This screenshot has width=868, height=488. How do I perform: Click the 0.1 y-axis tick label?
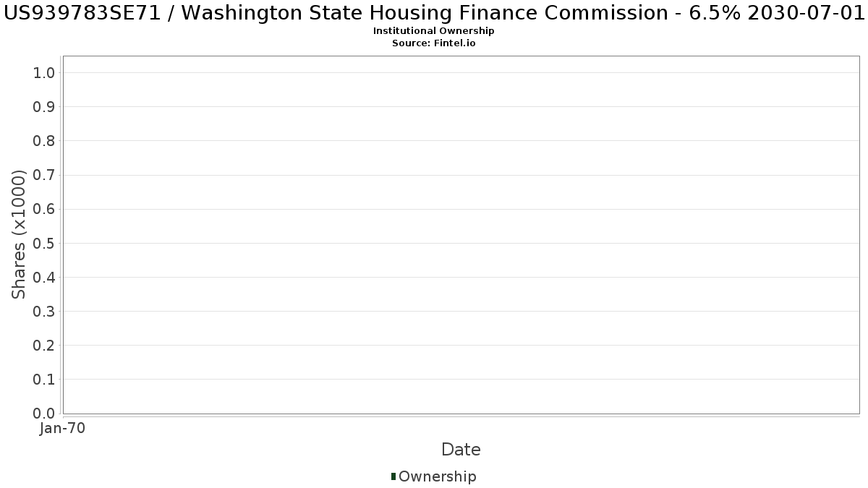(x=44, y=380)
